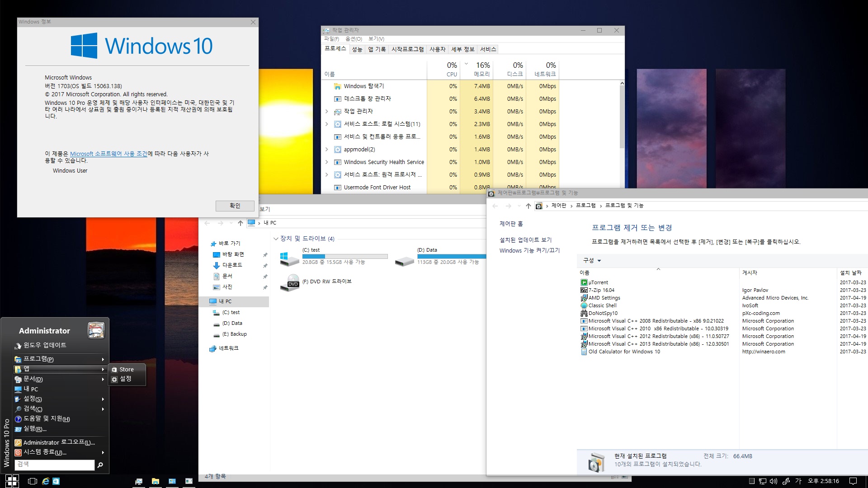Viewport: 868px width, 488px height.
Task: Launch Internet Explorer from the taskbar
Action: (x=45, y=481)
